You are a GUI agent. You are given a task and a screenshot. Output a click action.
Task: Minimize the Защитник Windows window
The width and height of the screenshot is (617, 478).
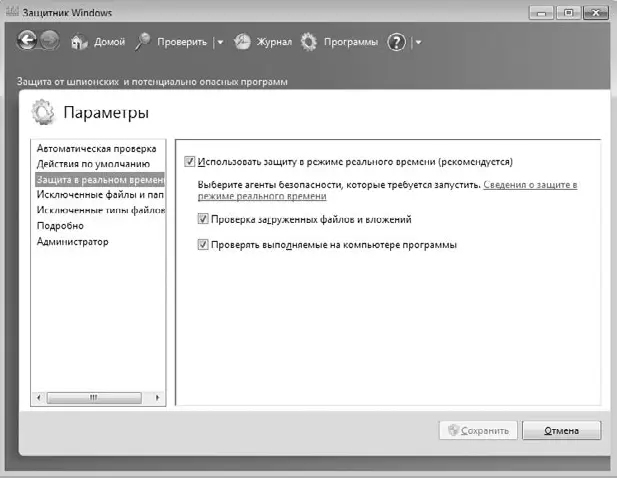pyautogui.click(x=541, y=13)
